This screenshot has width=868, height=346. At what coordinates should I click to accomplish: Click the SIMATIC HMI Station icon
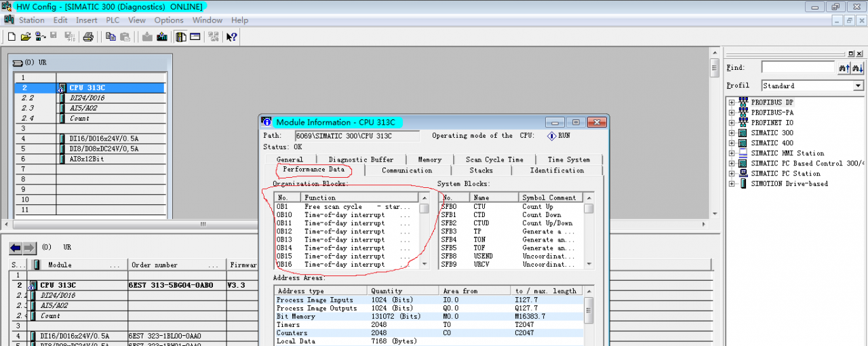pyautogui.click(x=743, y=153)
